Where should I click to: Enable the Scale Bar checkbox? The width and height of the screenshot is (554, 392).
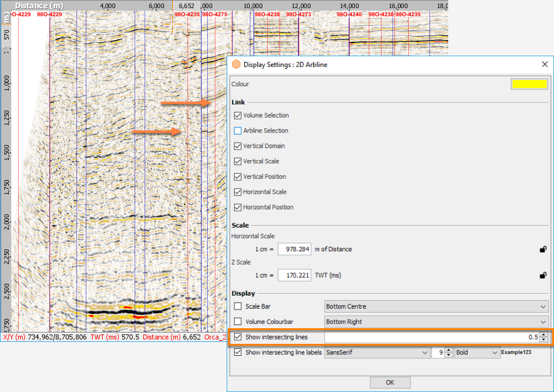[238, 306]
